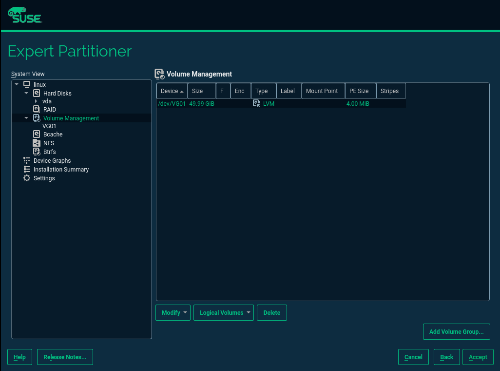Open Installation Summary view
Image resolution: width=500 pixels, height=371 pixels.
[61, 169]
